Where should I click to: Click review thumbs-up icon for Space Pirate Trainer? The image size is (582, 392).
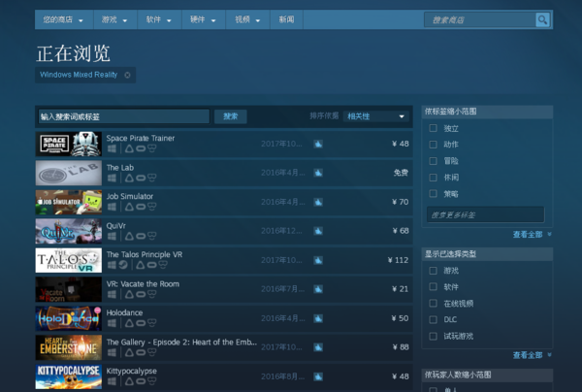(318, 144)
